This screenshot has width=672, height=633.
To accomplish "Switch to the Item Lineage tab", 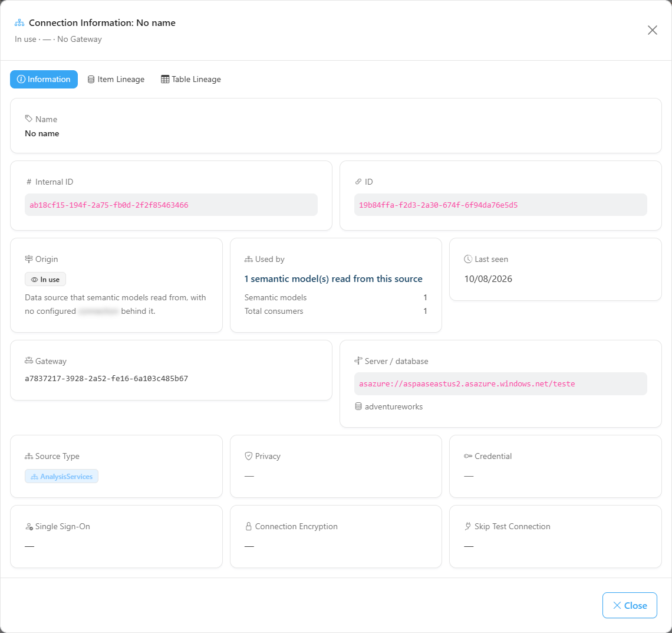I will click(x=116, y=79).
